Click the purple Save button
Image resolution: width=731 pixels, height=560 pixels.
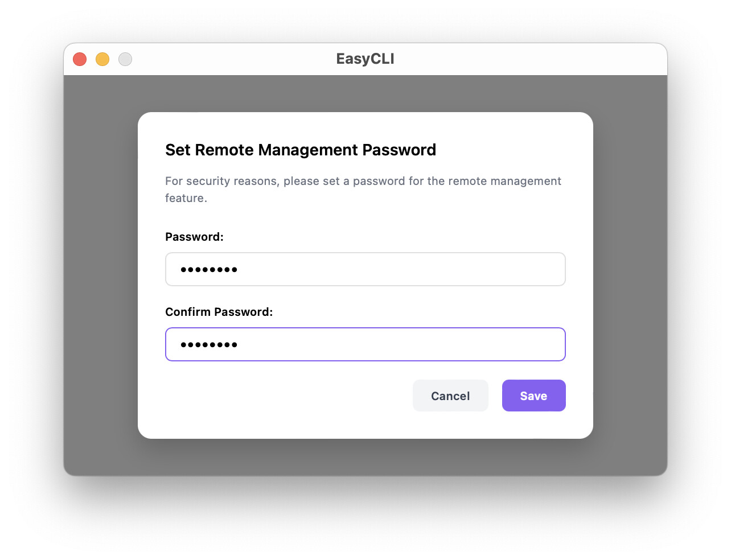pos(533,396)
